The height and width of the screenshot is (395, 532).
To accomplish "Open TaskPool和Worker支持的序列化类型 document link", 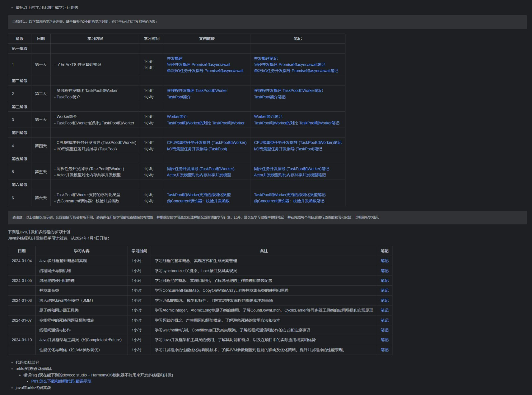I will [199, 195].
